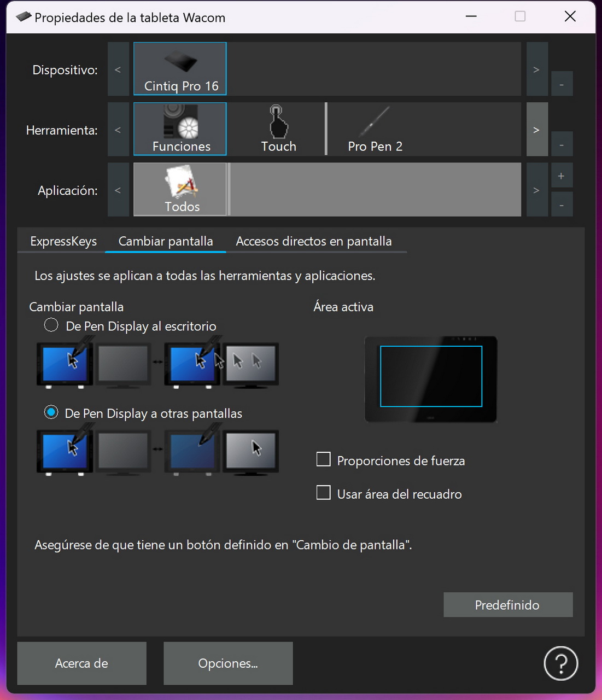Click the Área activa tablet preview

[x=431, y=378]
